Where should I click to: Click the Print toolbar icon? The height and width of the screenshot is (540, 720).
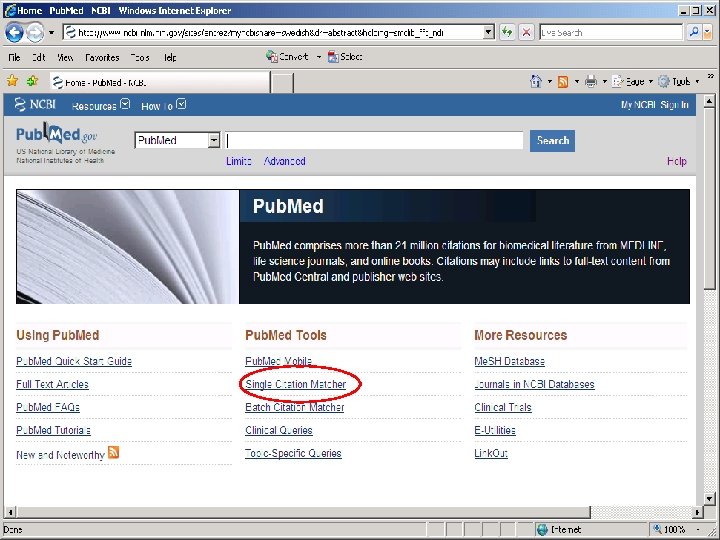point(591,82)
